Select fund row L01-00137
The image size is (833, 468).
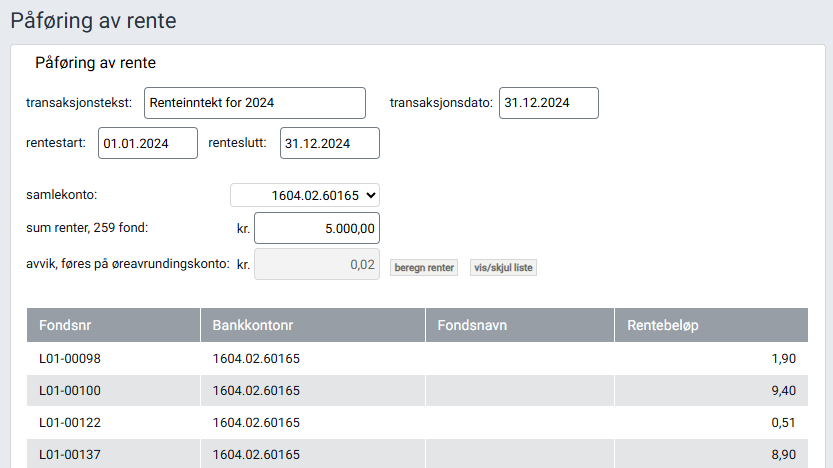(68, 455)
